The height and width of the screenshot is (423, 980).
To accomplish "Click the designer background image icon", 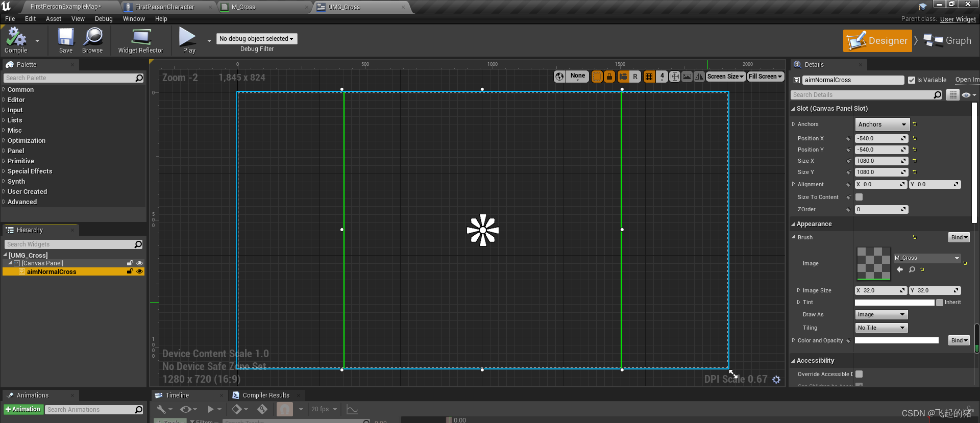I will [687, 77].
